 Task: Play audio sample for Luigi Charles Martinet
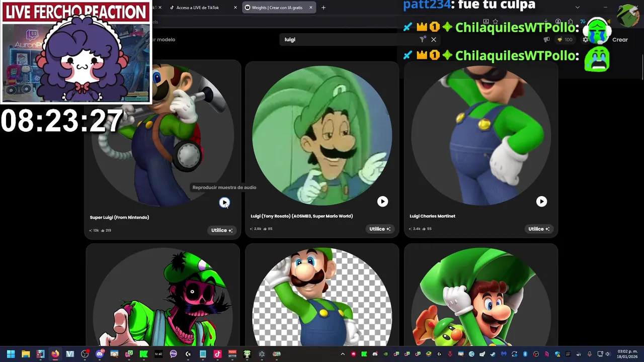point(541,202)
